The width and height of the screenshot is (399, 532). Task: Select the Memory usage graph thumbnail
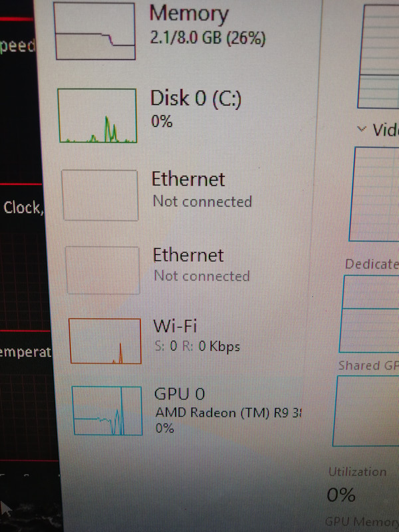coord(94,31)
